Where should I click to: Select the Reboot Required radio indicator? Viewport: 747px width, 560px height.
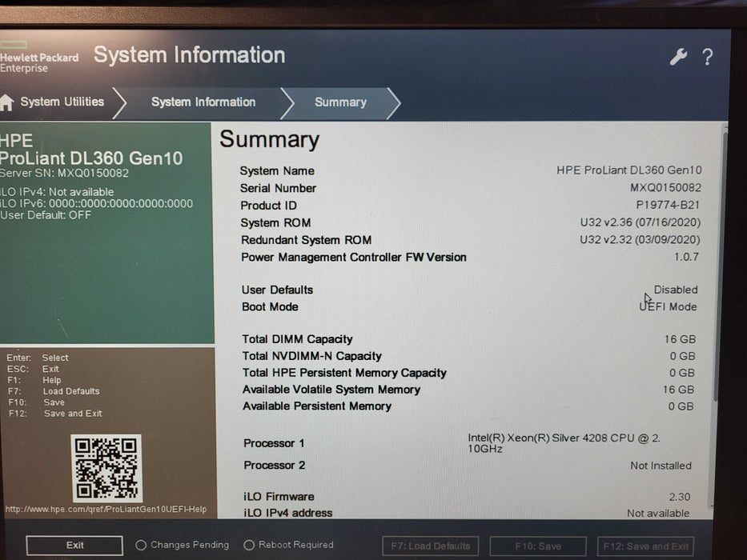[249, 546]
